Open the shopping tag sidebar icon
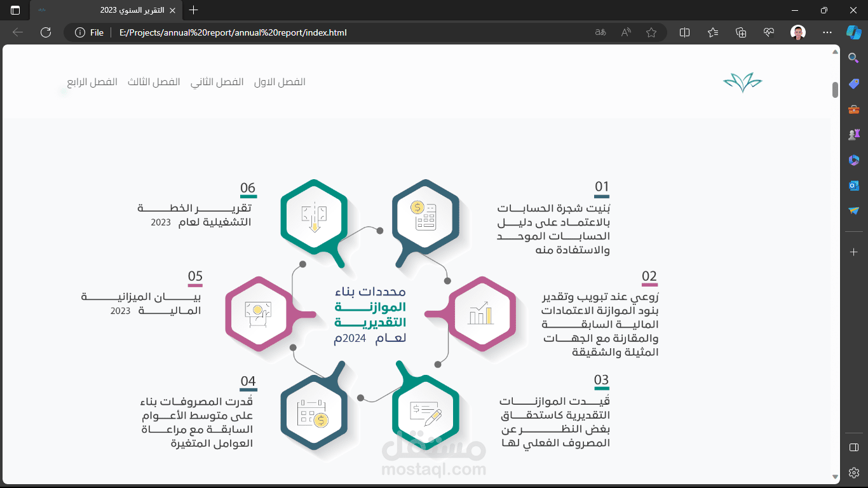This screenshot has width=868, height=488. [x=854, y=84]
